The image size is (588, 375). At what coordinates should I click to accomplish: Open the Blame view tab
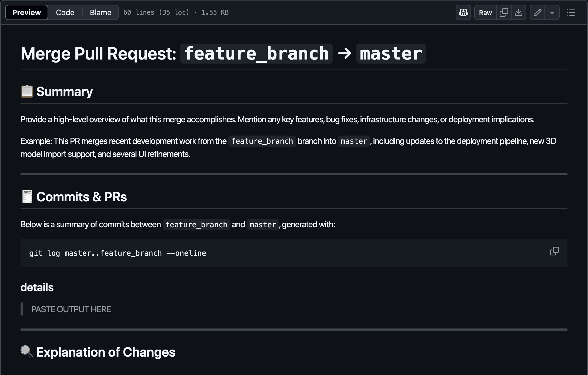click(101, 12)
